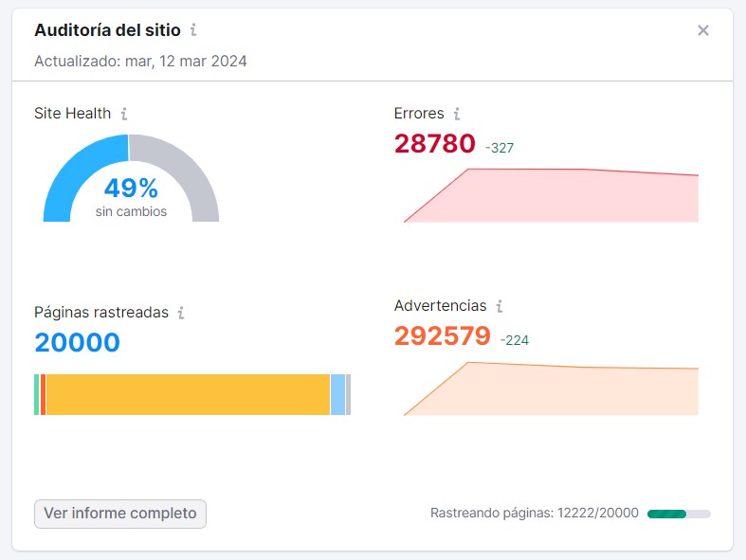Click the Auditoría del sitio title

(107, 30)
